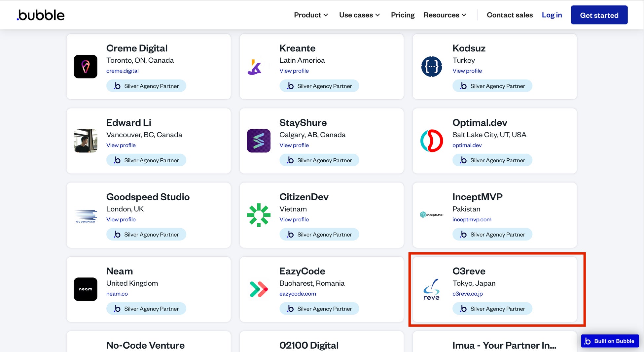644x352 pixels.
Task: Click the black Neam logo
Action: click(x=86, y=289)
